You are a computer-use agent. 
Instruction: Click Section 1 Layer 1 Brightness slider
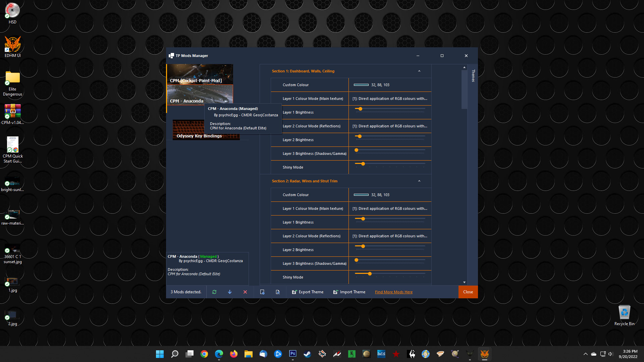[390, 109]
